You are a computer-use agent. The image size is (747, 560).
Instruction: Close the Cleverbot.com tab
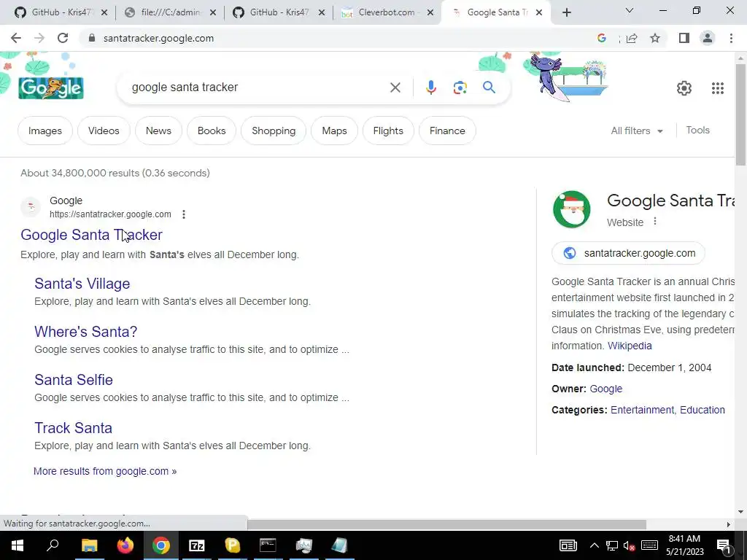click(x=430, y=12)
